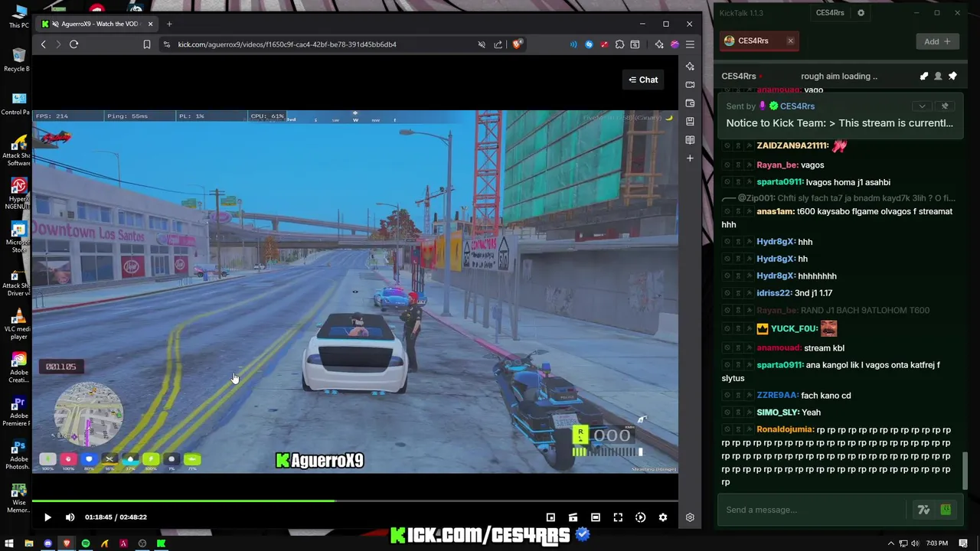Image resolution: width=980 pixels, height=551 pixels.
Task: Open Chat panel on Kick page
Action: (x=643, y=80)
